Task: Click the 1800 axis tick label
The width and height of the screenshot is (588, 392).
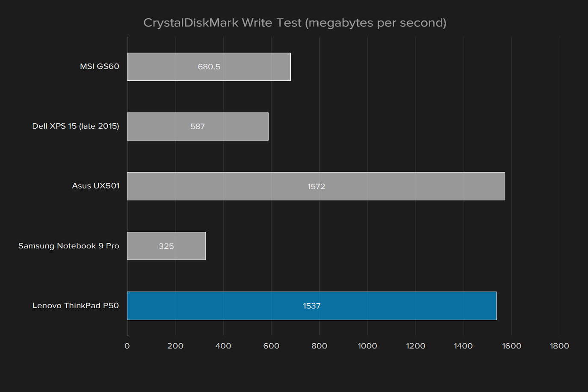Action: point(560,346)
